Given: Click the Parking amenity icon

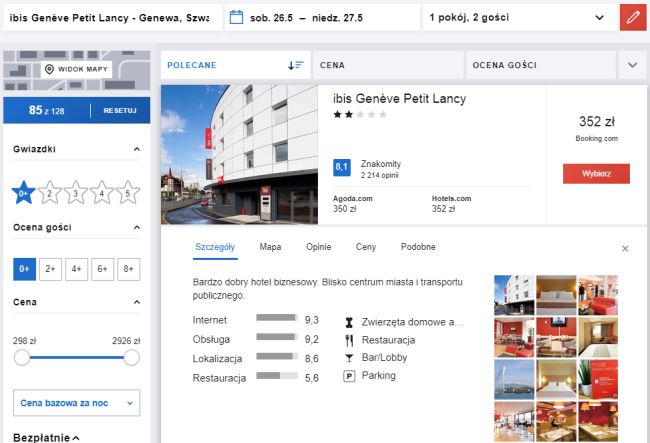Looking at the screenshot, I should tap(349, 376).
